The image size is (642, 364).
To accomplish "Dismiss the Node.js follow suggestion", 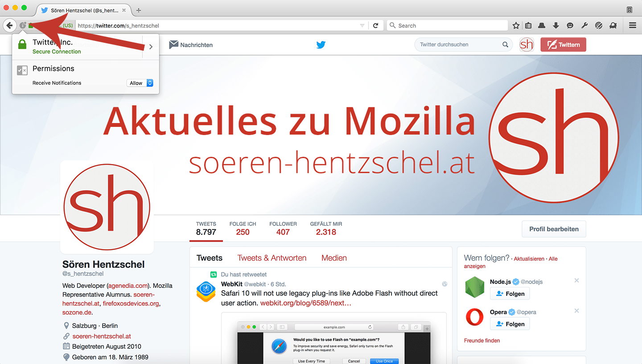I will (x=576, y=281).
